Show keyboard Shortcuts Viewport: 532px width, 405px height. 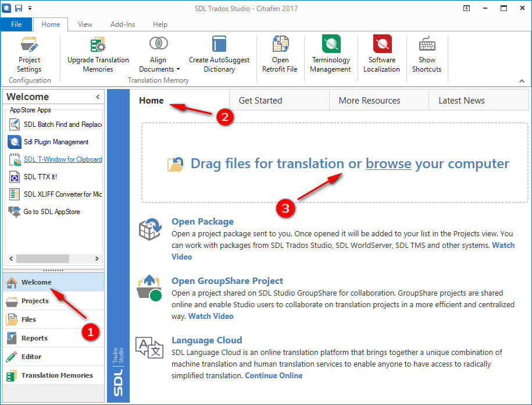427,52
